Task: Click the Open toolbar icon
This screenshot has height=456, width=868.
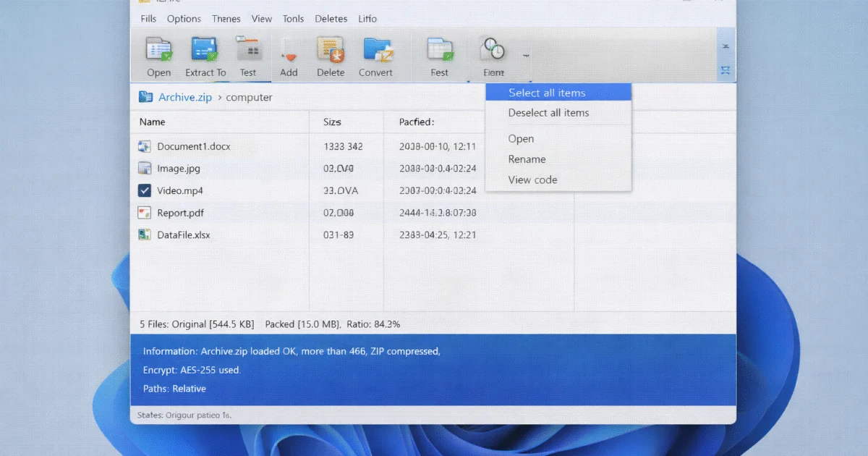Action: 159,49
